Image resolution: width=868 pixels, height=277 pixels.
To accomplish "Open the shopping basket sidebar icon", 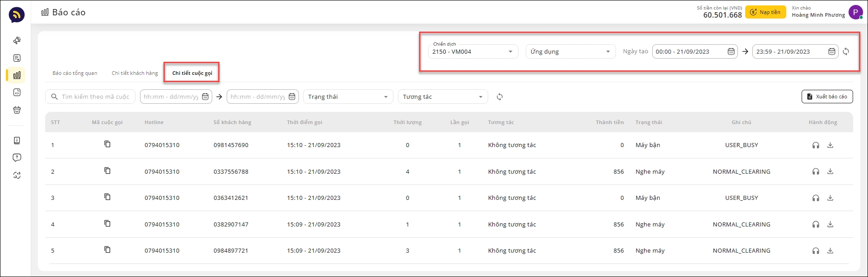I will click(x=17, y=110).
